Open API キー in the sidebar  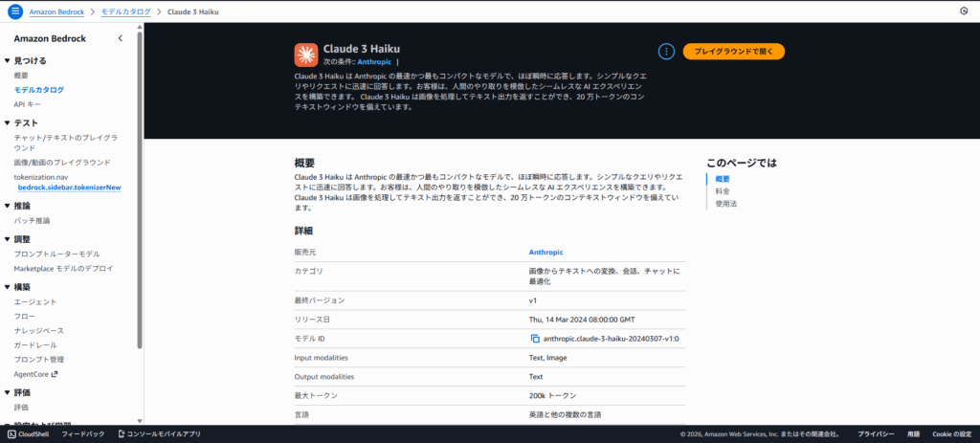pos(28,104)
